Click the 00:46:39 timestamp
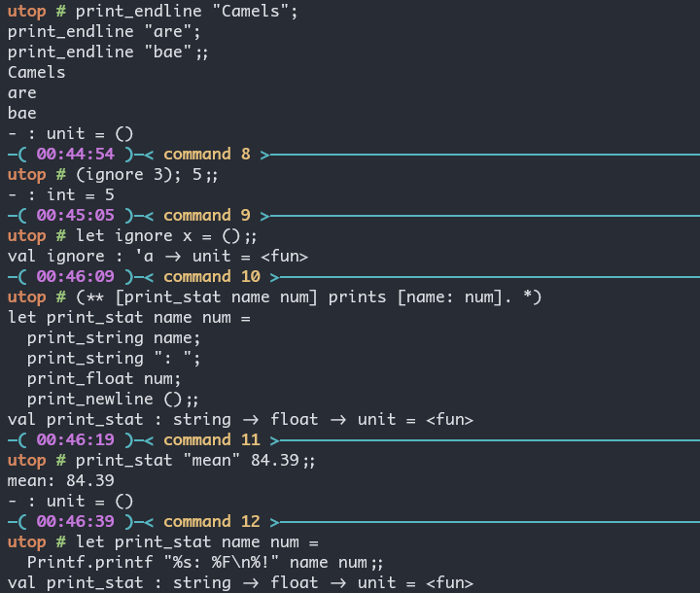Viewport: 700px width, 593px height. (x=76, y=521)
